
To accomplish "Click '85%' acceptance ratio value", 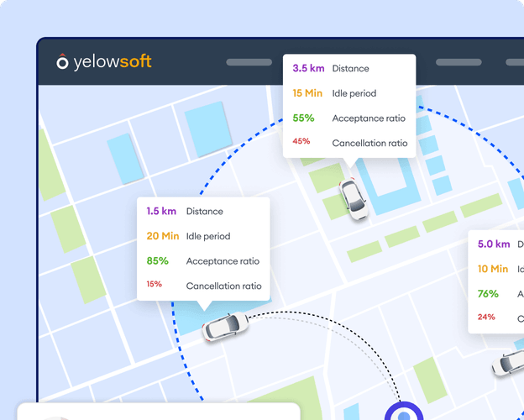I will (x=157, y=261).
